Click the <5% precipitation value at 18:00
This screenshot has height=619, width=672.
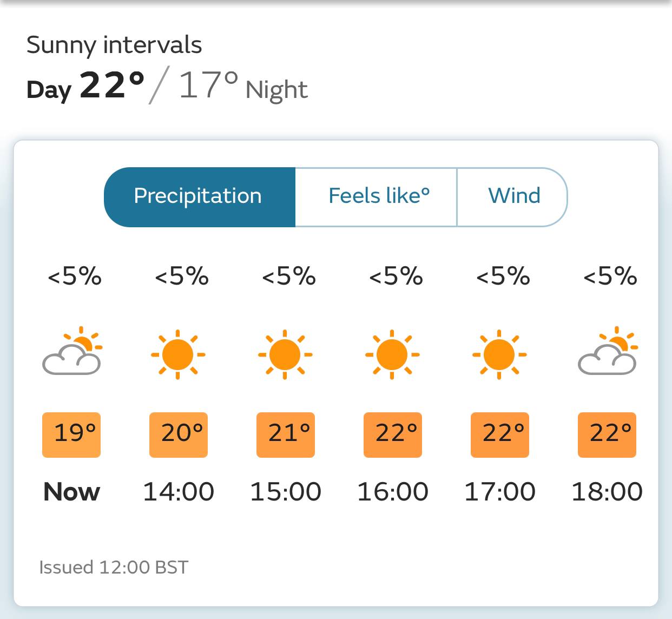(x=610, y=276)
